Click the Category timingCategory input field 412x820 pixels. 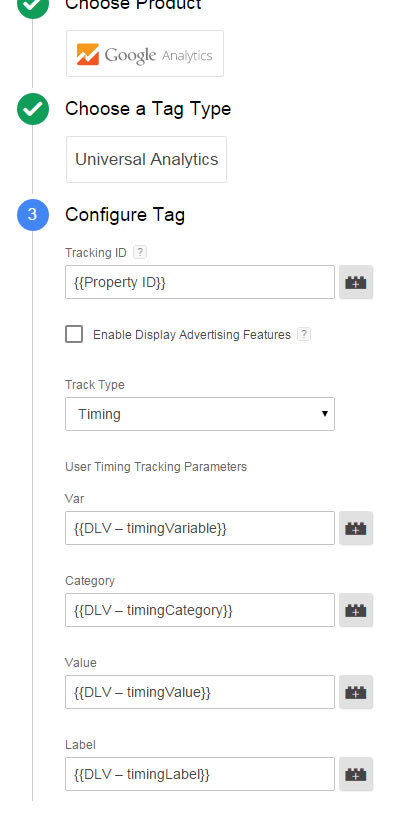(200, 610)
